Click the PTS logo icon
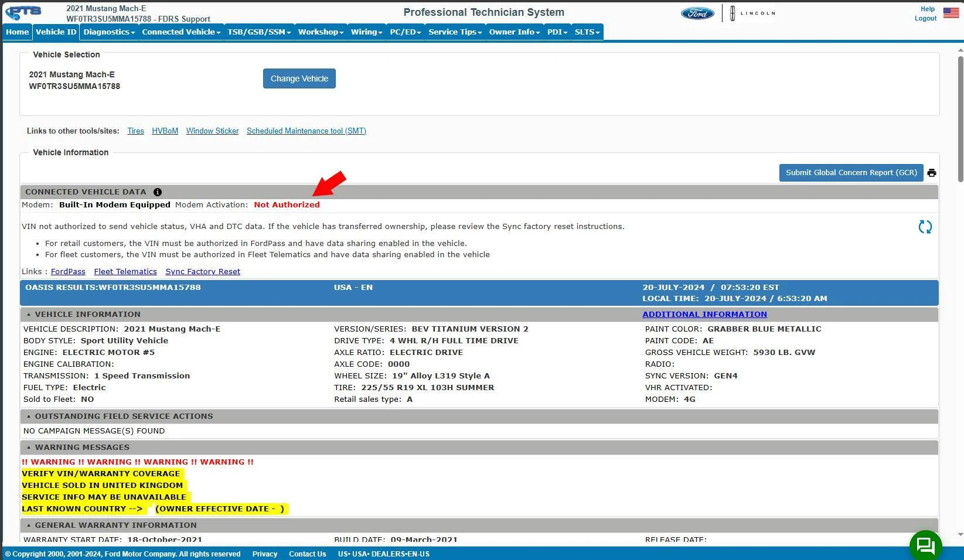Image resolution: width=964 pixels, height=560 pixels. point(23,12)
